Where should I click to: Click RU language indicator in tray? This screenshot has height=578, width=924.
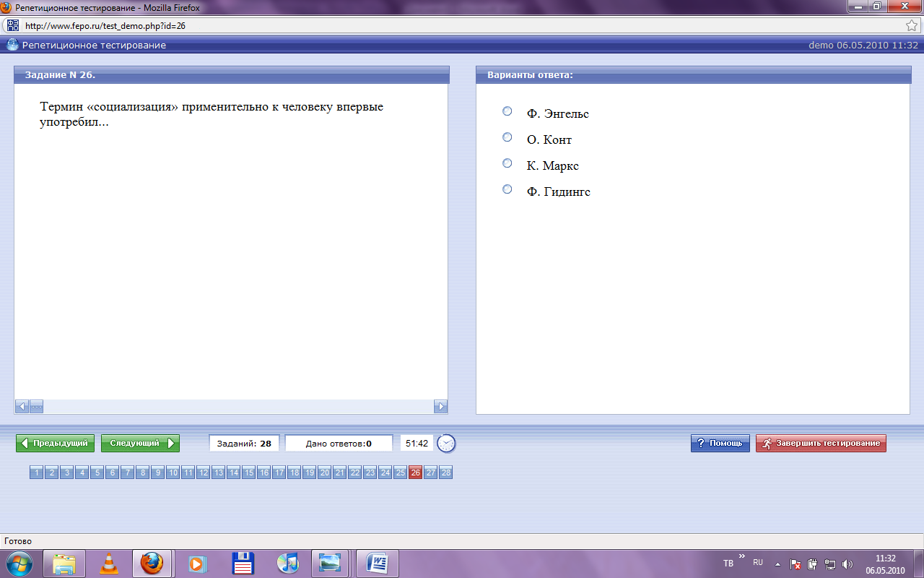coord(758,562)
